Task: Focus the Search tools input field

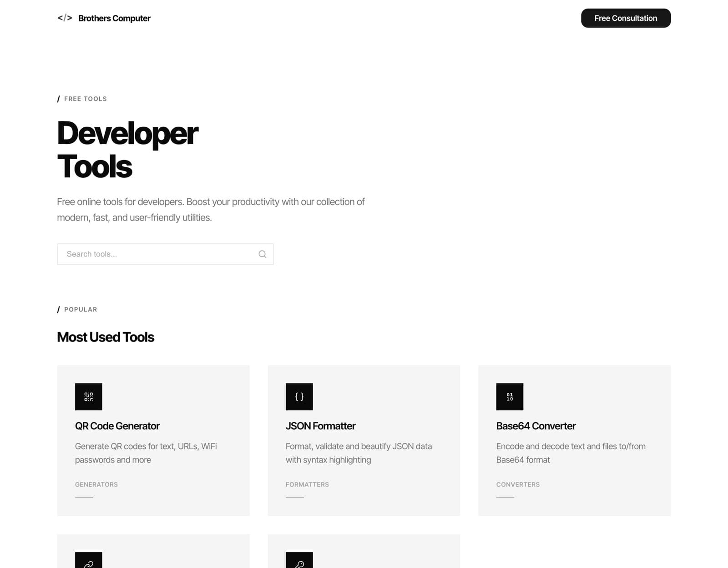Action: click(165, 254)
